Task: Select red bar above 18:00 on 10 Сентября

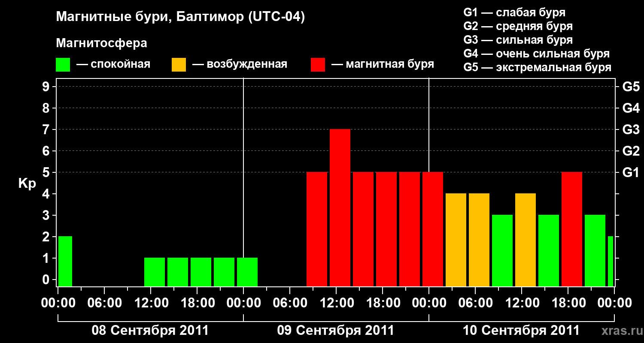Action: 572,229
